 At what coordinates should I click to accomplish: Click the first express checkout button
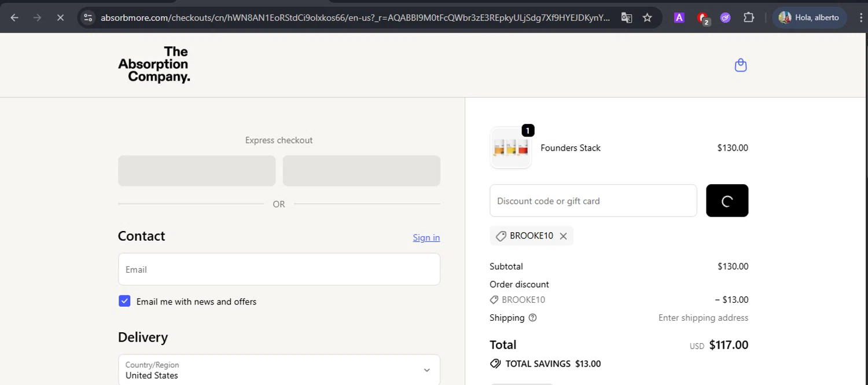197,171
